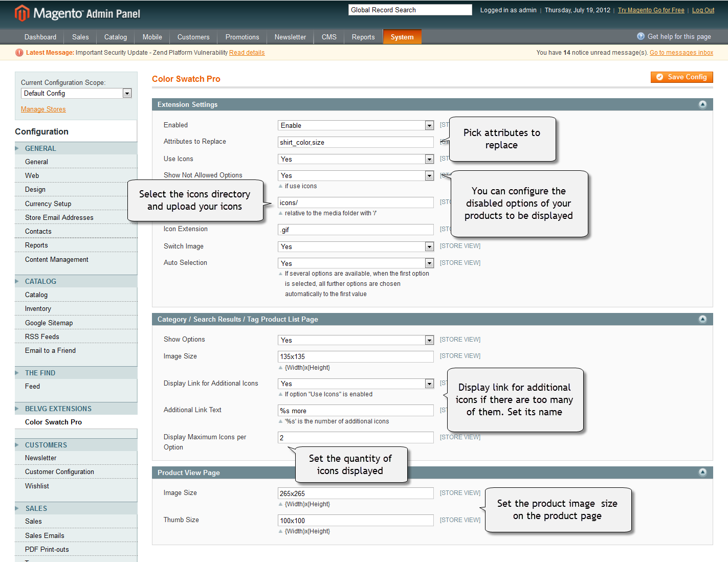Open the Use Icons dropdown

pos(356,159)
